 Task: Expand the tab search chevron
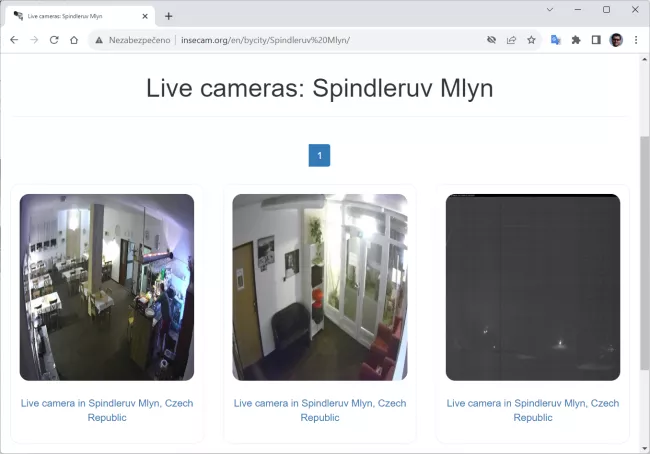pyautogui.click(x=550, y=9)
